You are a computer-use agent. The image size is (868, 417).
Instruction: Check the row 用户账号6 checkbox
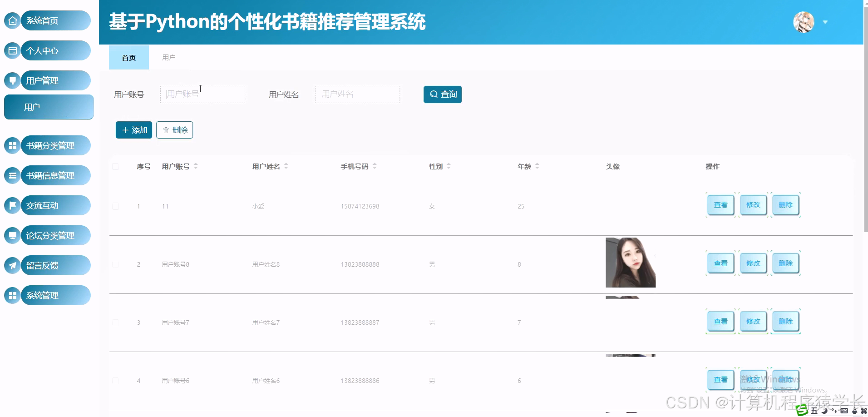[x=116, y=381]
